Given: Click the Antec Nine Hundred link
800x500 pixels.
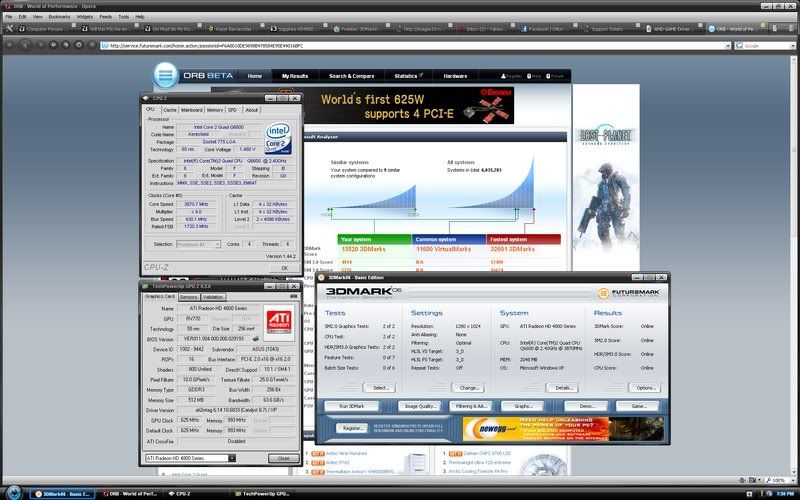Looking at the screenshot, I should (x=346, y=453).
